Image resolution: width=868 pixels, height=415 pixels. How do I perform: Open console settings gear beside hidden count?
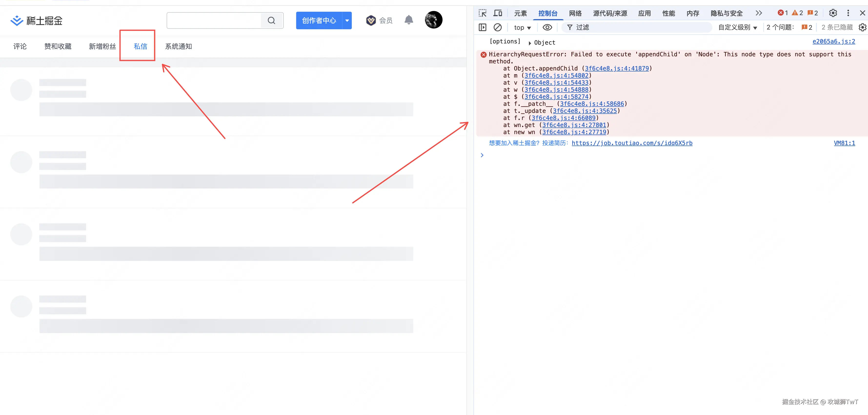pyautogui.click(x=862, y=27)
